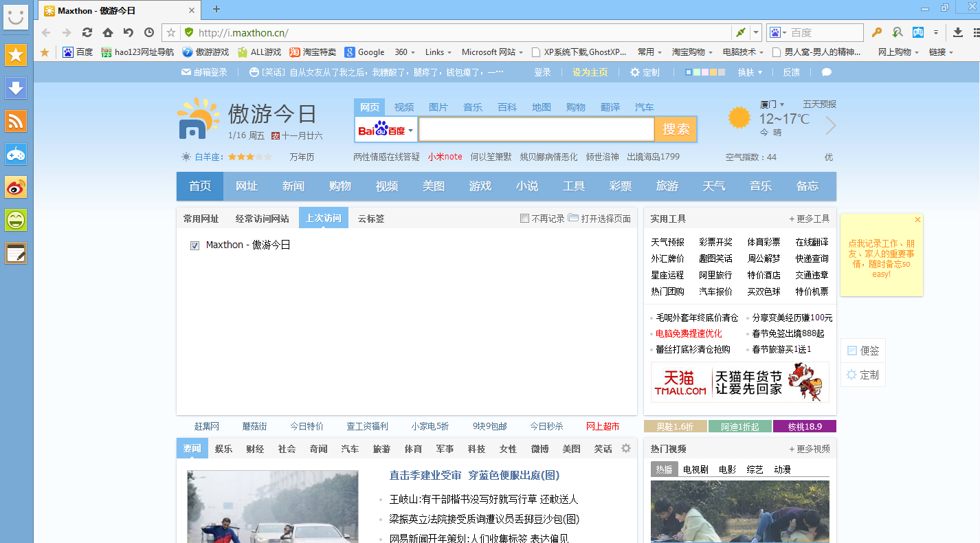
Task: Reload the page with refresh icon
Action: [87, 32]
